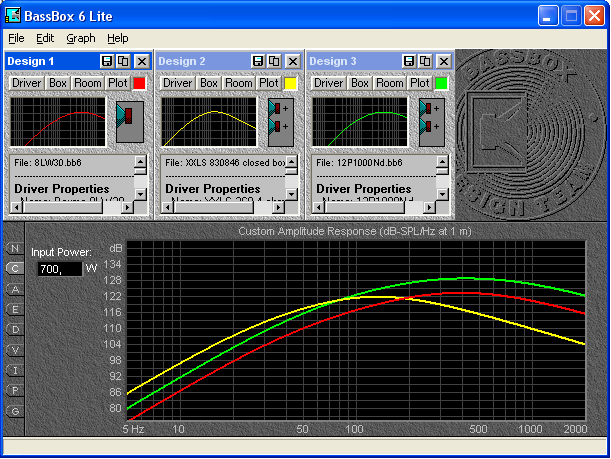Select the E graph side tab
611x459 pixels.
pos(15,309)
